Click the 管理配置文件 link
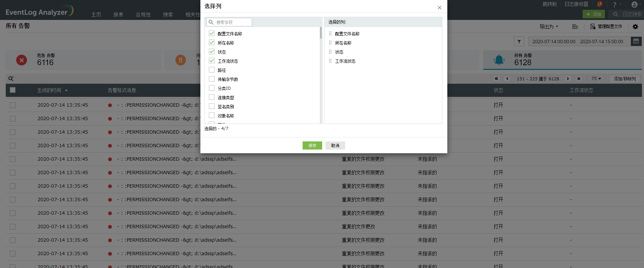This screenshot has width=644, height=268. click(x=610, y=26)
